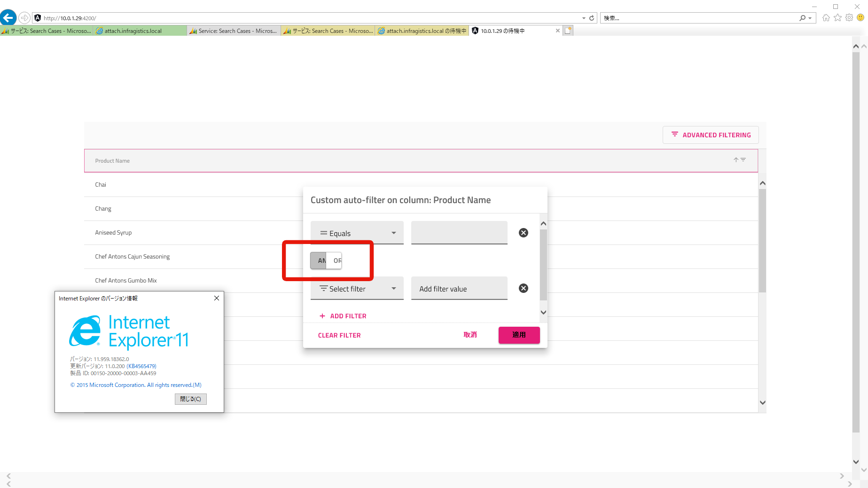
Task: Click the ascending sort arrow on Product Name
Action: (735, 160)
